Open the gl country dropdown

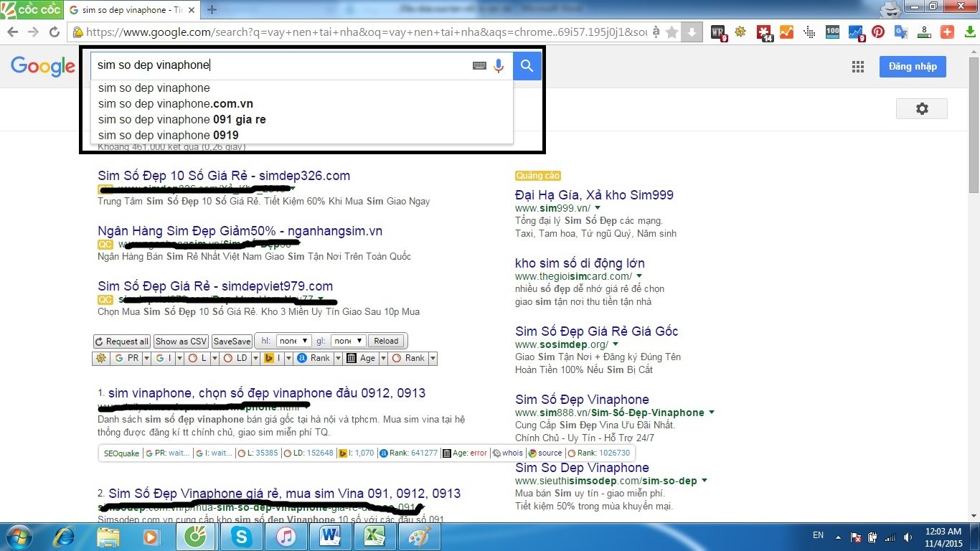click(x=349, y=341)
